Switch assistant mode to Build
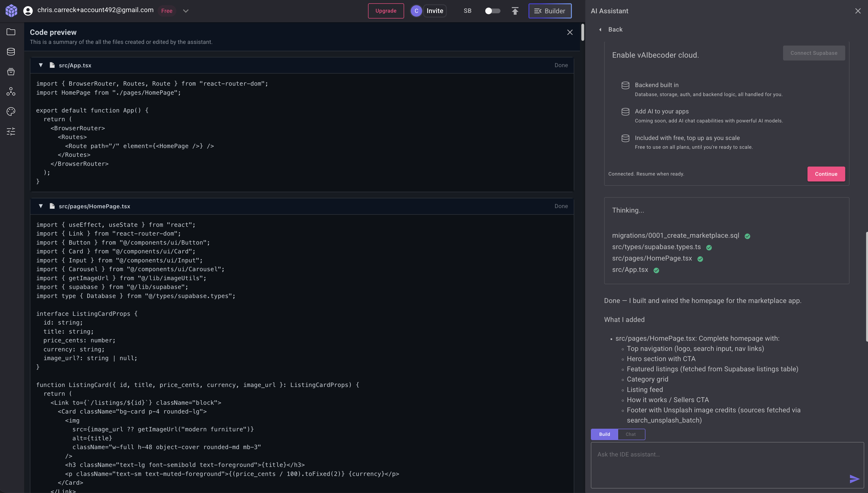This screenshot has height=493, width=868. [604, 434]
